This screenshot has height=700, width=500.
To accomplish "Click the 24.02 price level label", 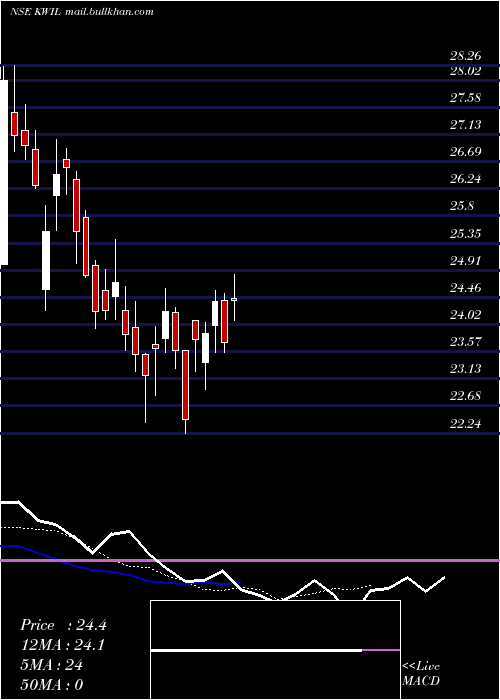I will tap(465, 315).
